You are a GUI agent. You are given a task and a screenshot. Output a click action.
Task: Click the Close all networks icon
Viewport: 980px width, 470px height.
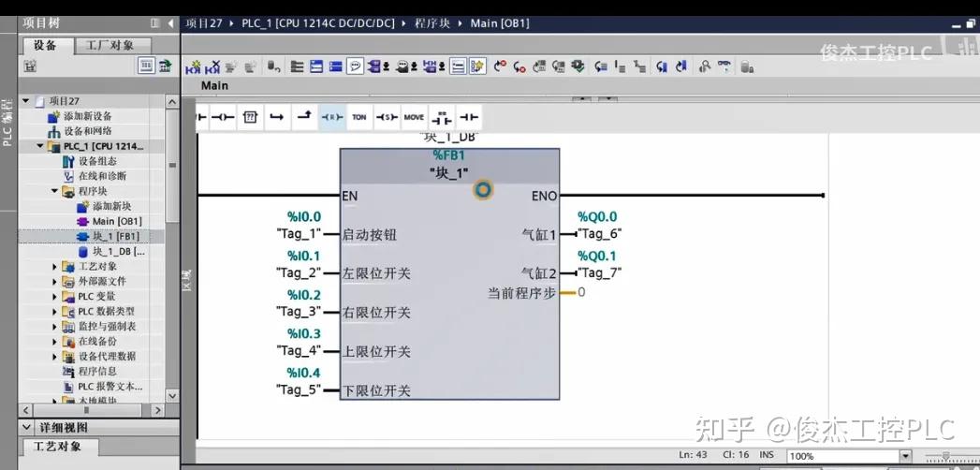pyautogui.click(x=336, y=66)
